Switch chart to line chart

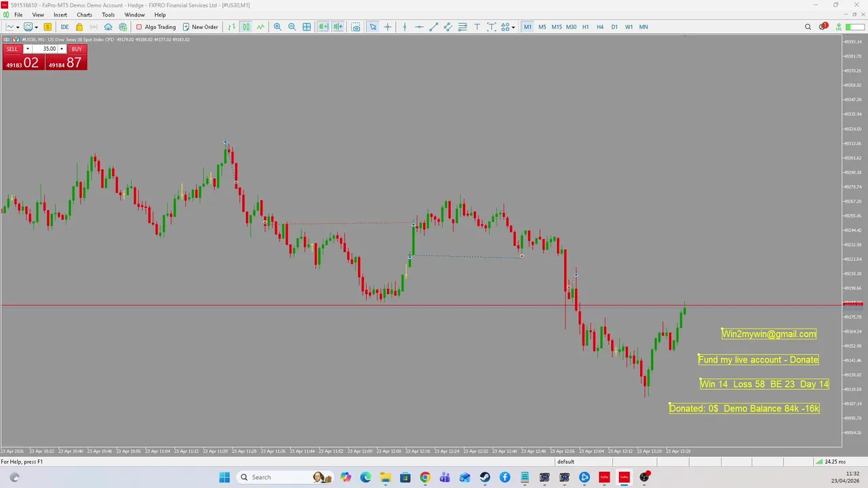(260, 27)
